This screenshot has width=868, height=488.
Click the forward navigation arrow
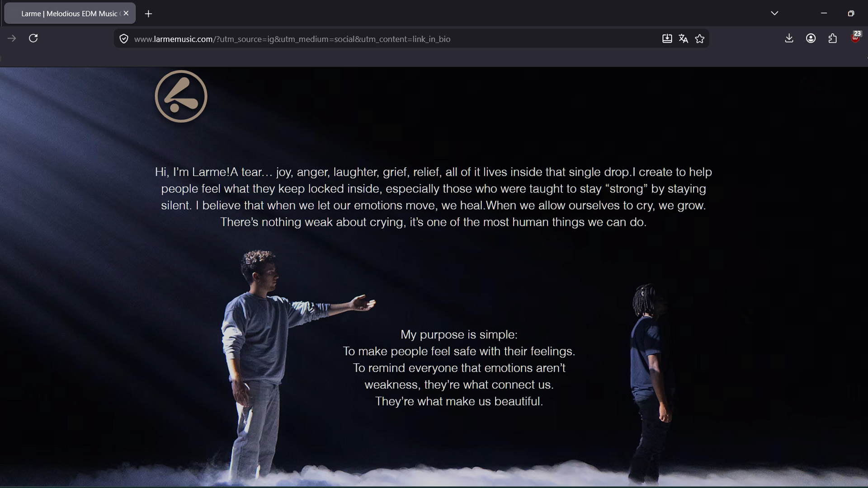12,38
